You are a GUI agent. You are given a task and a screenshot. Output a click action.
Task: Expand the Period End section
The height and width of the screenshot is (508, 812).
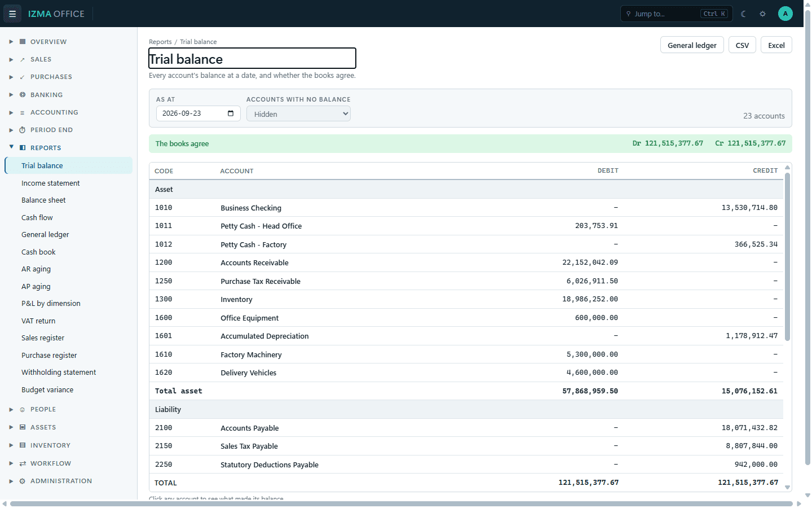pos(11,130)
